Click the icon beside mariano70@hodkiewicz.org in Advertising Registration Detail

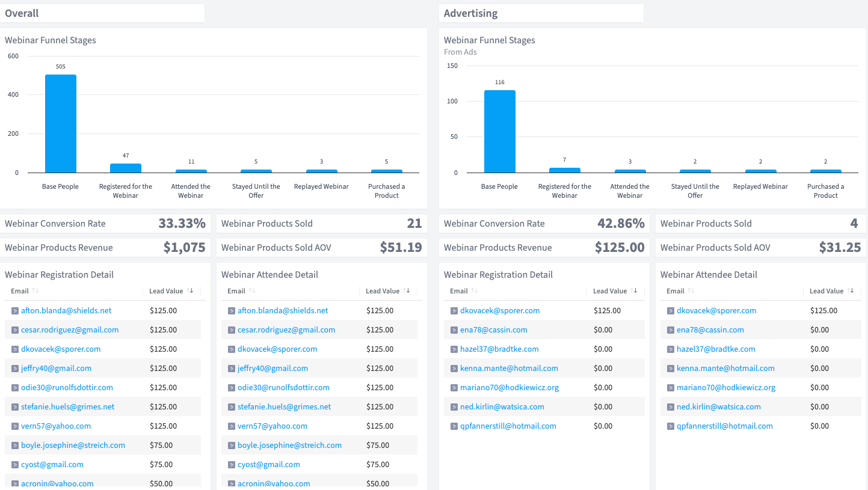pos(454,388)
